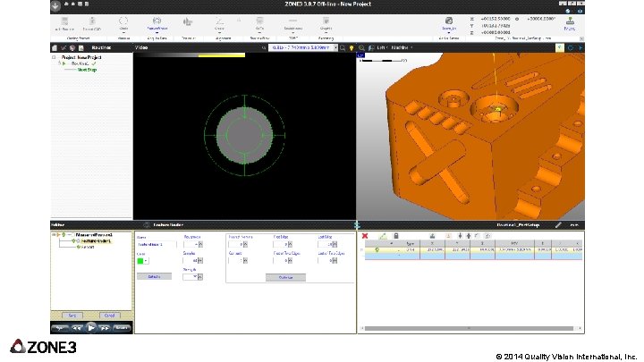Click the first yellow data row in points table
644x362 pixels.
(473, 249)
